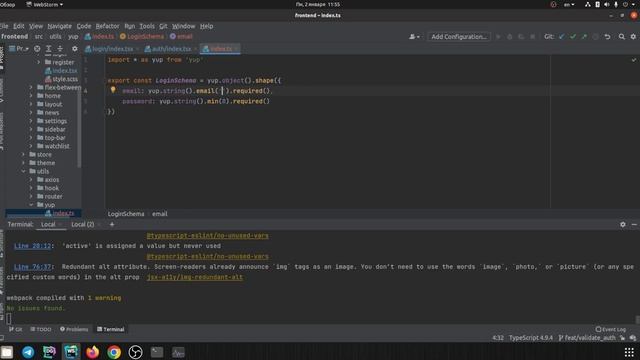Click Collapse All icon in Project panel
The height and width of the screenshot is (360, 640).
point(60,49)
